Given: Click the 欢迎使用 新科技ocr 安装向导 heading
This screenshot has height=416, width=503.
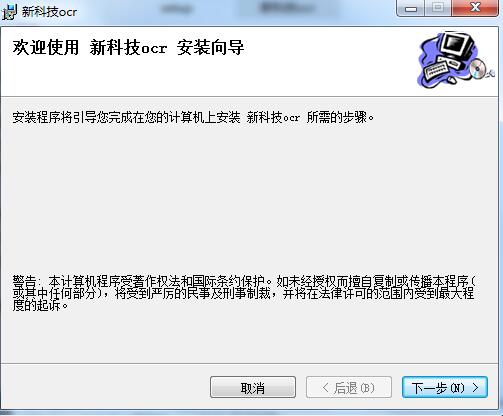Looking at the screenshot, I should coord(128,47).
